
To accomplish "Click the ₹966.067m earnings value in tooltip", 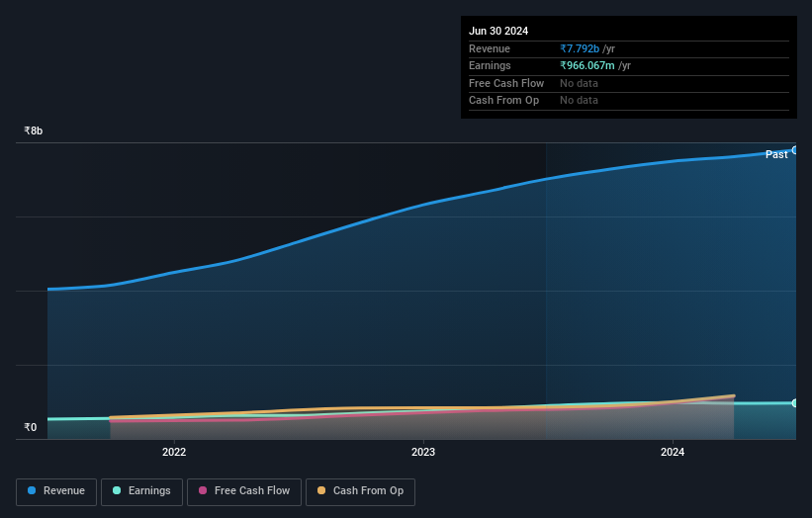I will (x=587, y=65).
